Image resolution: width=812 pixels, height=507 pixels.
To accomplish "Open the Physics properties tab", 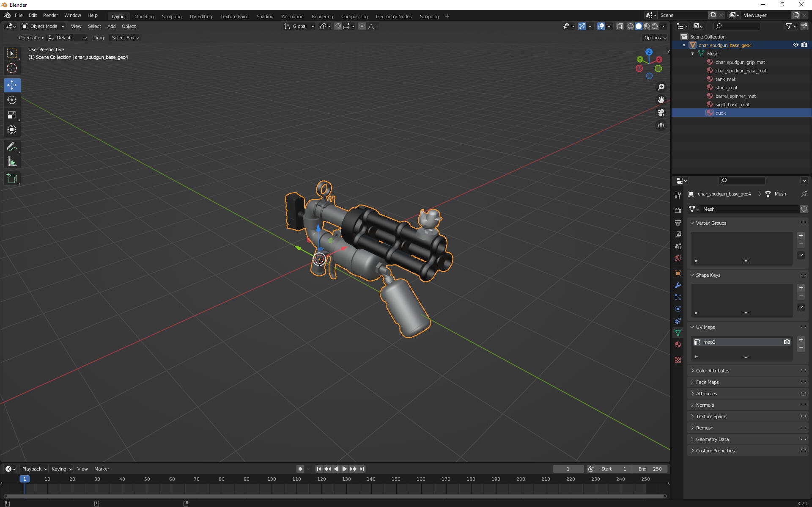I will (678, 309).
